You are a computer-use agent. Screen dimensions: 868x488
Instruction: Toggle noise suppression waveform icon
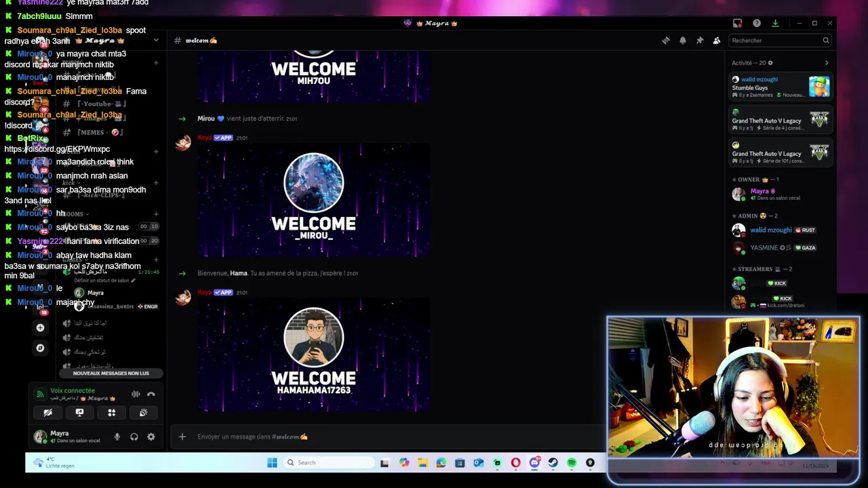[x=136, y=394]
